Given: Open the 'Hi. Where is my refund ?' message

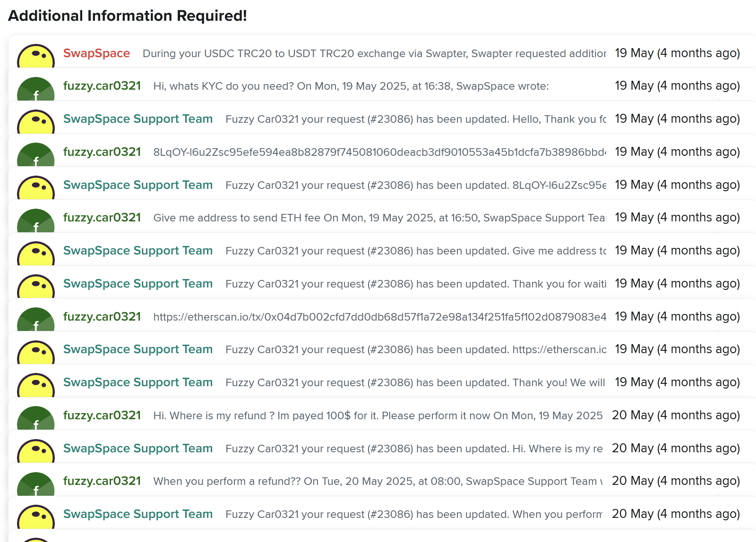Looking at the screenshot, I should [378, 415].
